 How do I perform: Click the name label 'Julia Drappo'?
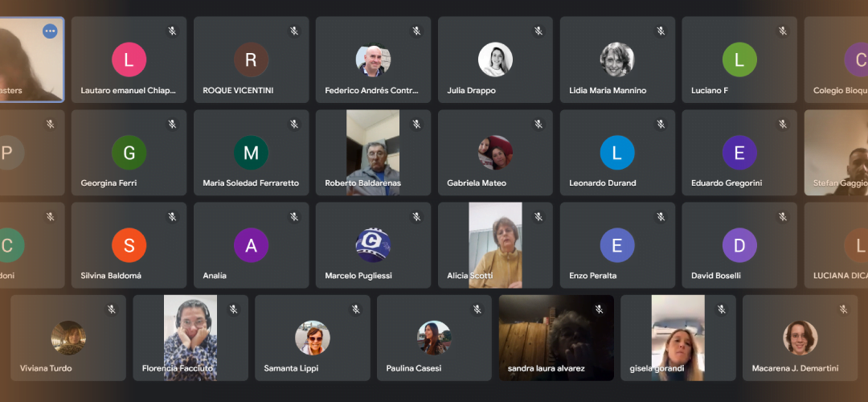tap(471, 90)
